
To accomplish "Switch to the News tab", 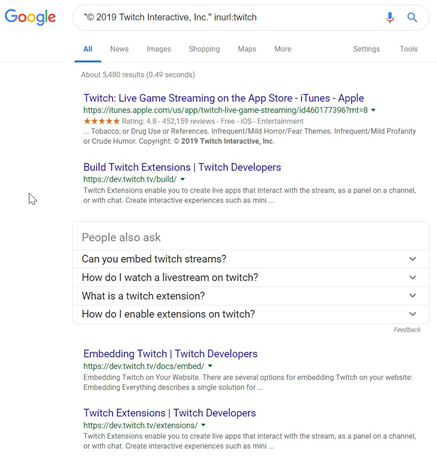I will tap(119, 49).
